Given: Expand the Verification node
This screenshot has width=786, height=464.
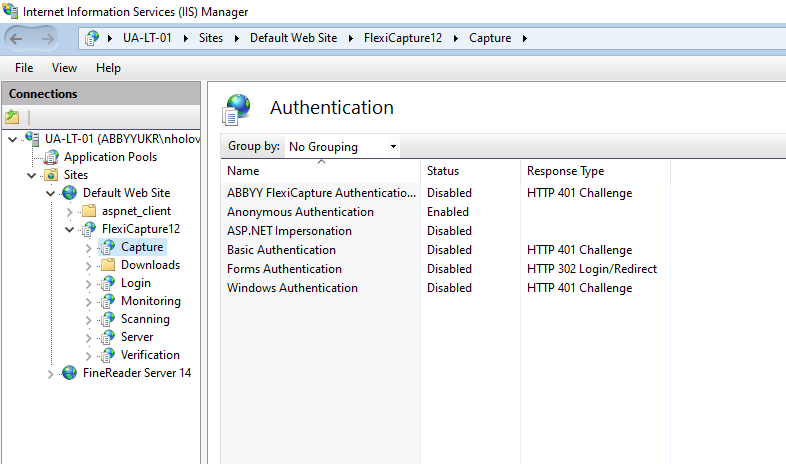Looking at the screenshot, I should coord(89,356).
